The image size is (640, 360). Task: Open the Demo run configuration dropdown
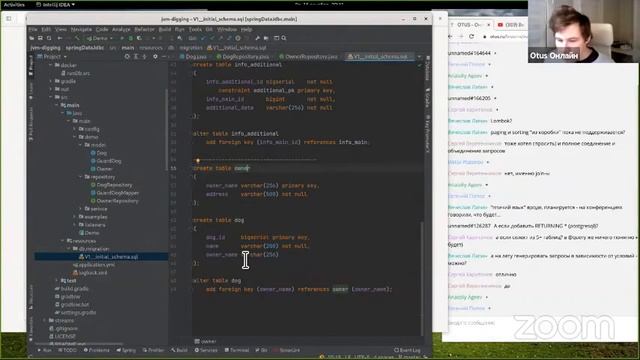point(99,38)
